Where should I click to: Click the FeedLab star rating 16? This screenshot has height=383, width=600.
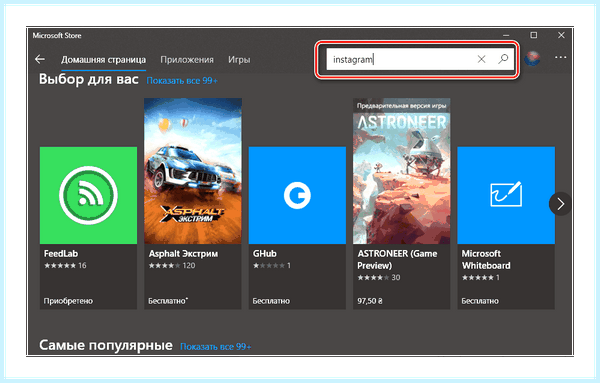pyautogui.click(x=65, y=266)
